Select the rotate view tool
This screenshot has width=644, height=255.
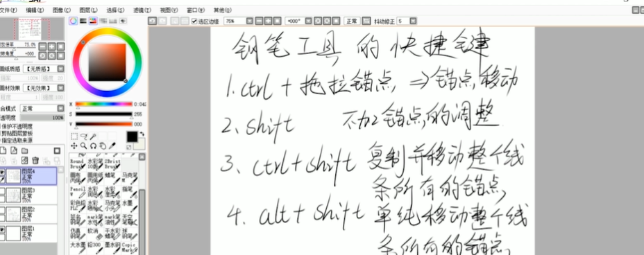point(93,146)
